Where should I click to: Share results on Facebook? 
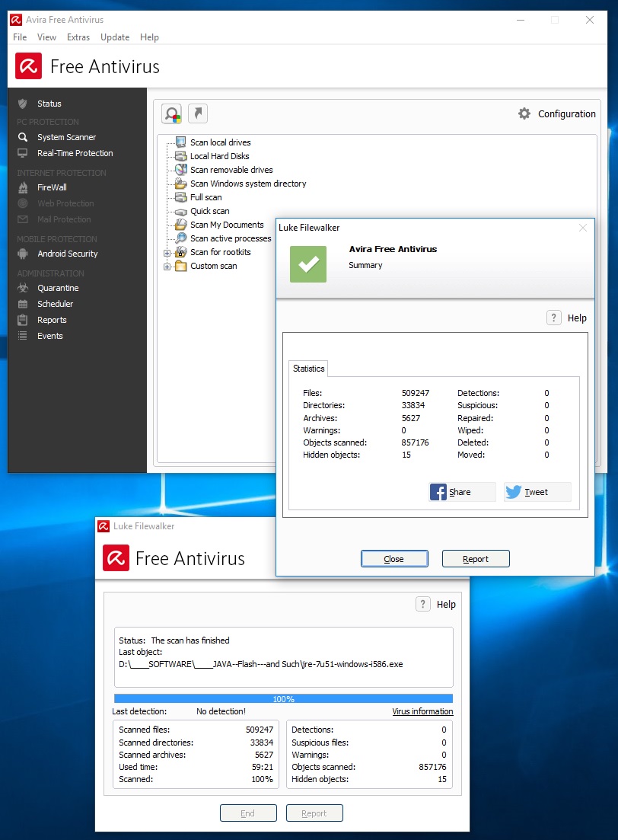pos(463,492)
